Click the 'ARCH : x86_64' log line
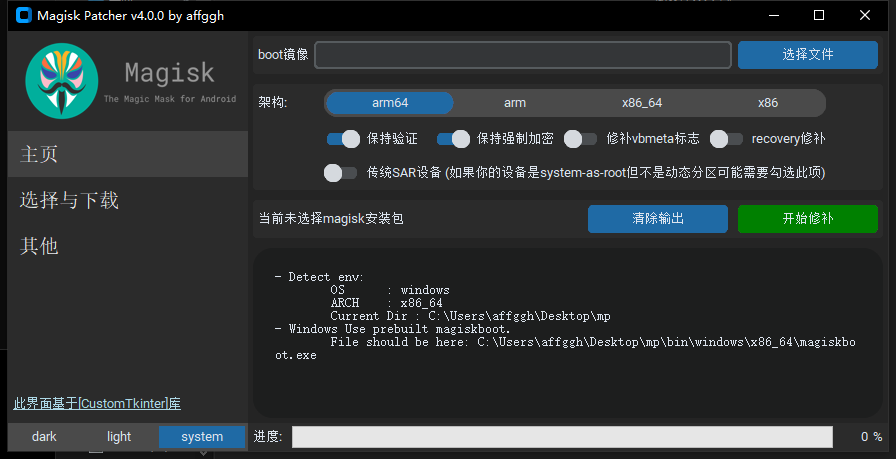The height and width of the screenshot is (459, 896). tap(386, 303)
